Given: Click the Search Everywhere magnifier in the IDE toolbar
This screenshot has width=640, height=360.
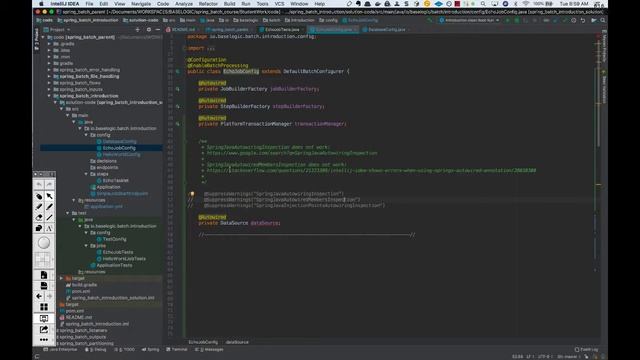Looking at the screenshot, I should click(x=603, y=20).
